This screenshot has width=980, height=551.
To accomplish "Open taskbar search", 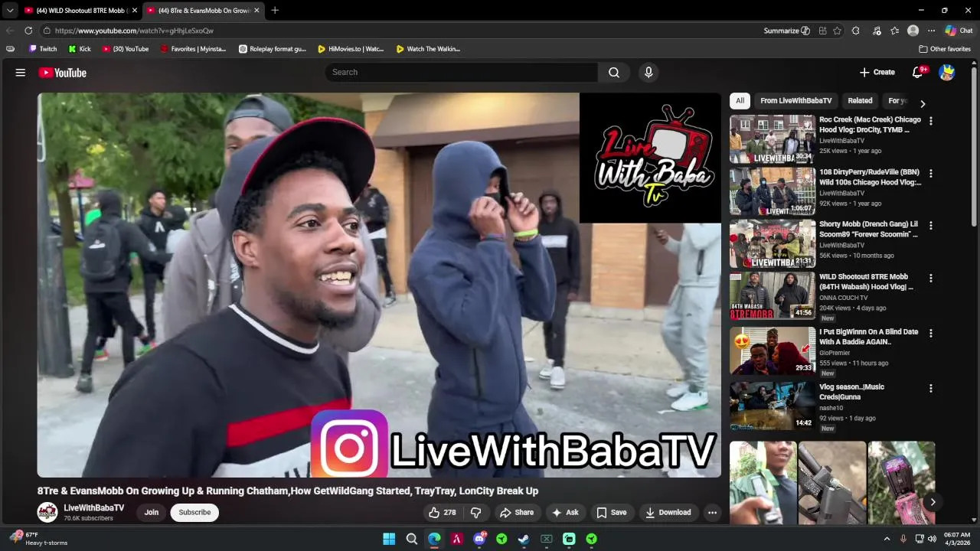I will click(412, 539).
